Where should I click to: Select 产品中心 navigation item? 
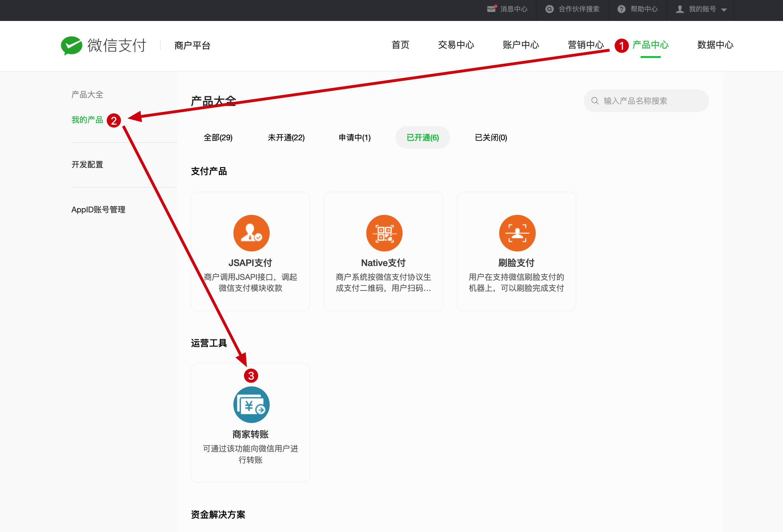pos(650,45)
